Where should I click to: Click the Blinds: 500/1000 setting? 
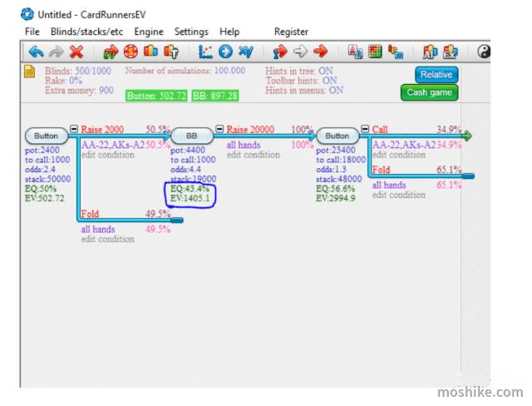coord(78,71)
